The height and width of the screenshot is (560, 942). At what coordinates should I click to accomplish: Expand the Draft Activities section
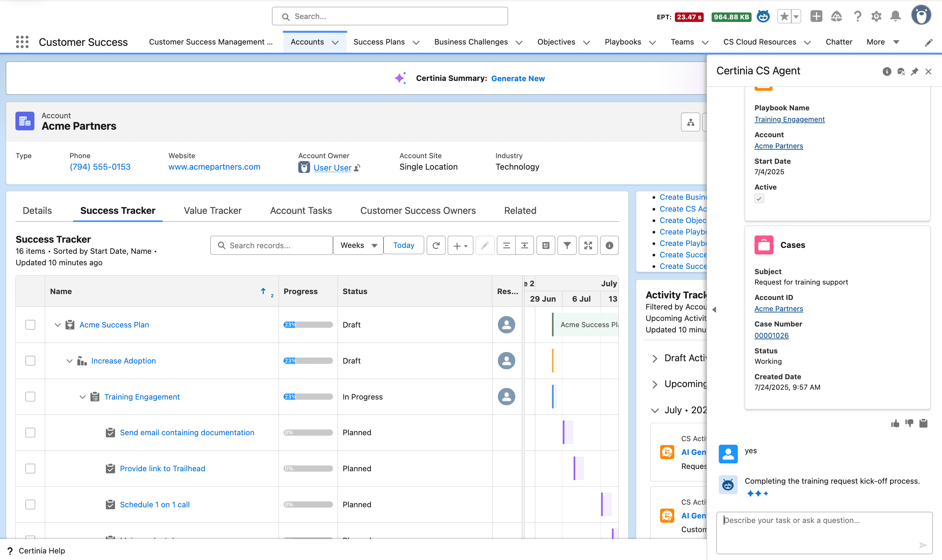655,359
